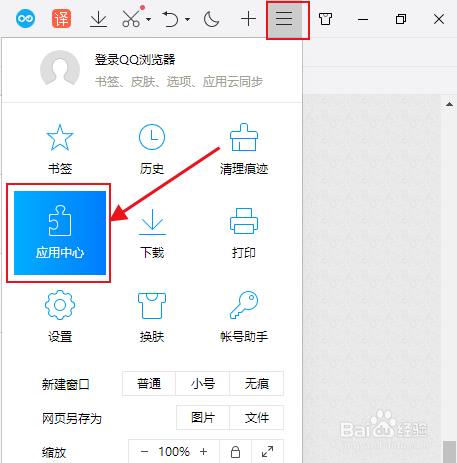Viewport: 457px width, 463px height.
Task: Click the undo closed tab icon
Action: 170,19
